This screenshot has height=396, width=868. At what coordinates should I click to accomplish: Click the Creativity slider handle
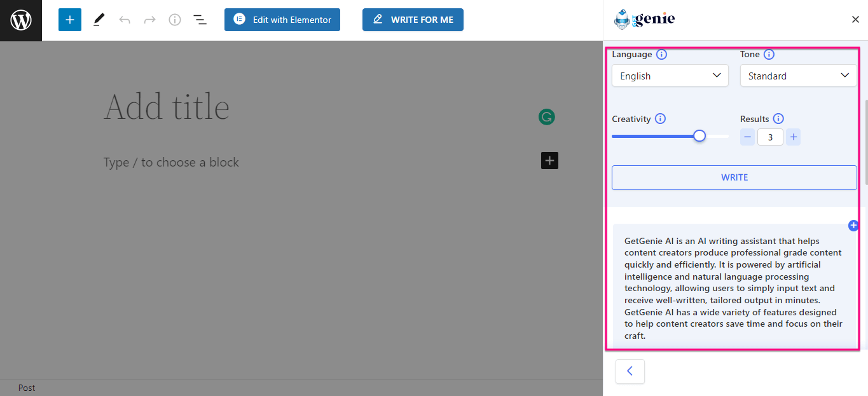699,136
